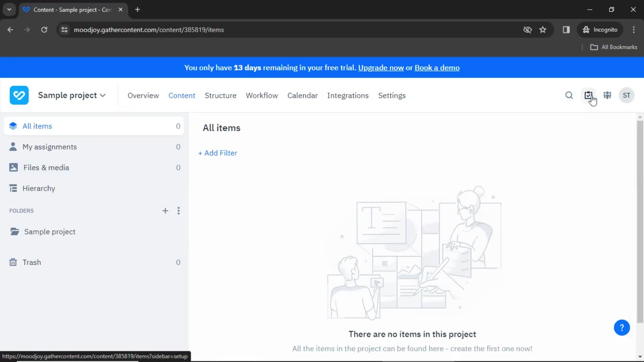Click the All items sidebar icon

click(13, 126)
